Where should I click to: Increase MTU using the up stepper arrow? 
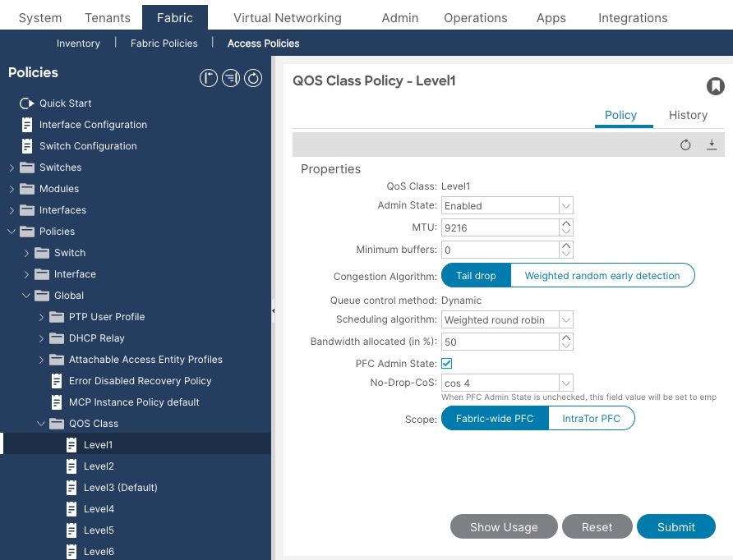click(565, 223)
